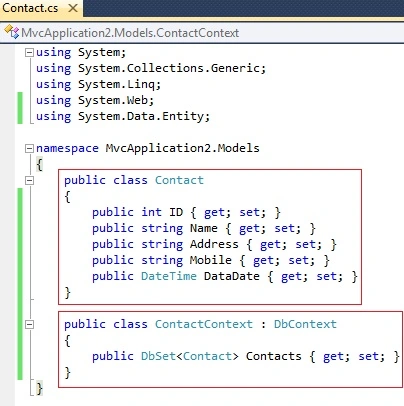Screen dimensions: 404x406
Task: Click the 'ContactContext' class name in code
Action: 204,324
